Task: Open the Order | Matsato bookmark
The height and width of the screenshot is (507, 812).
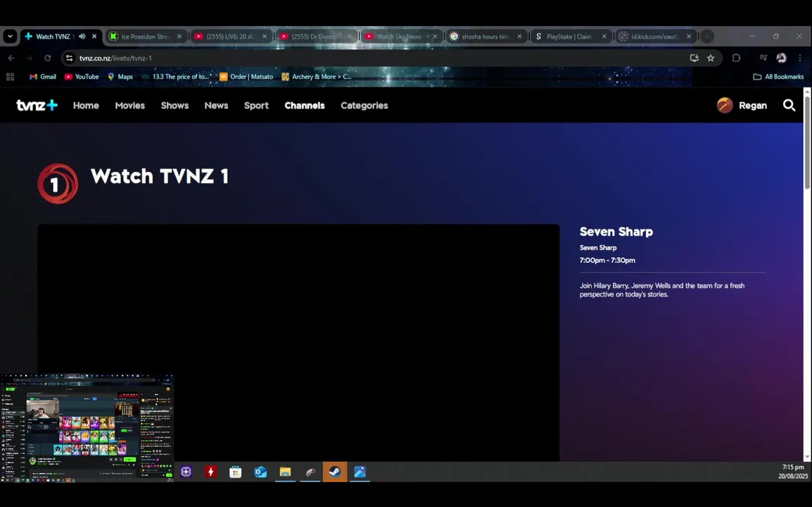Action: (246, 77)
